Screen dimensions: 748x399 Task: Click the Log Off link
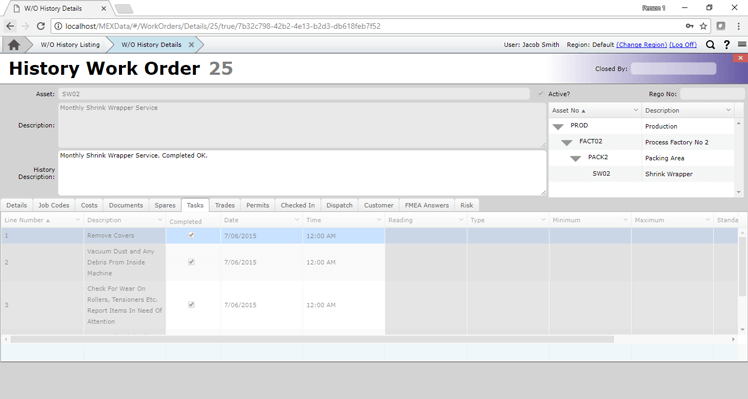click(683, 45)
